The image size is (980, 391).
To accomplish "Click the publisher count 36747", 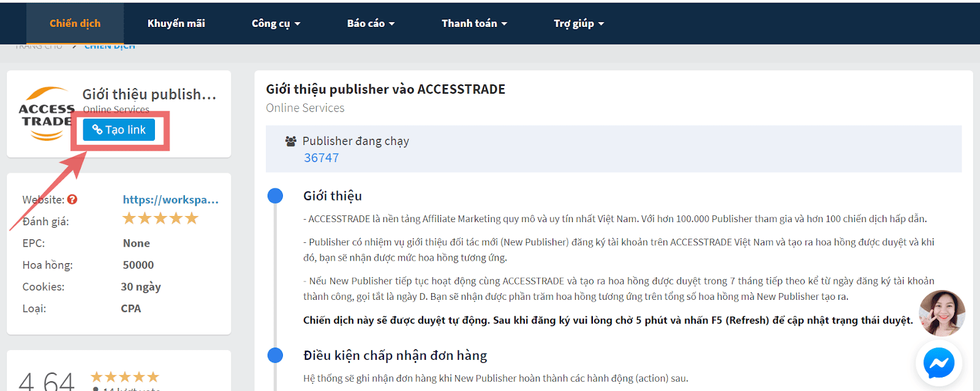I will click(x=322, y=158).
